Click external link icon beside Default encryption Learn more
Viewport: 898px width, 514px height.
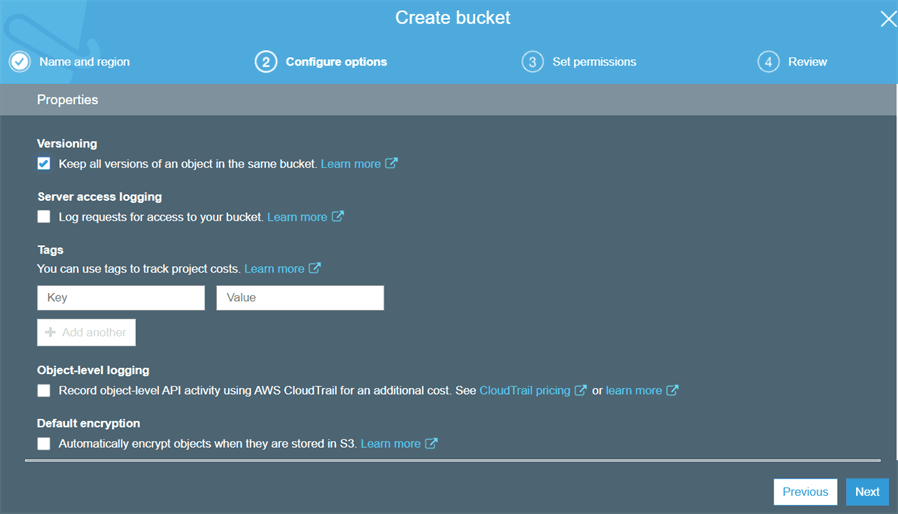tap(431, 443)
